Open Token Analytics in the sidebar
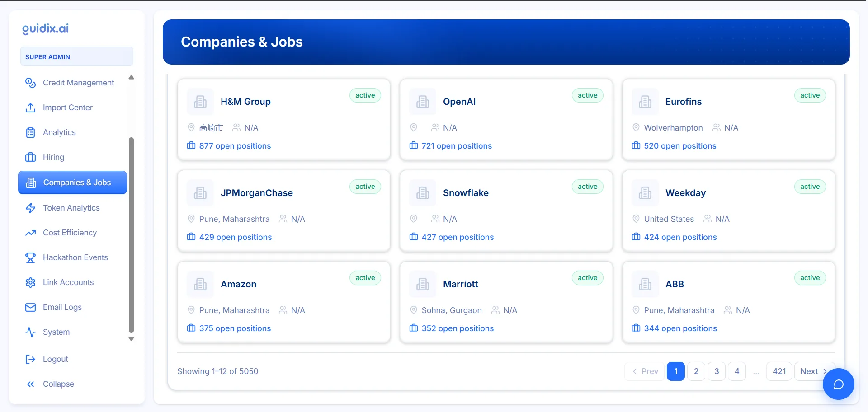 (x=72, y=208)
